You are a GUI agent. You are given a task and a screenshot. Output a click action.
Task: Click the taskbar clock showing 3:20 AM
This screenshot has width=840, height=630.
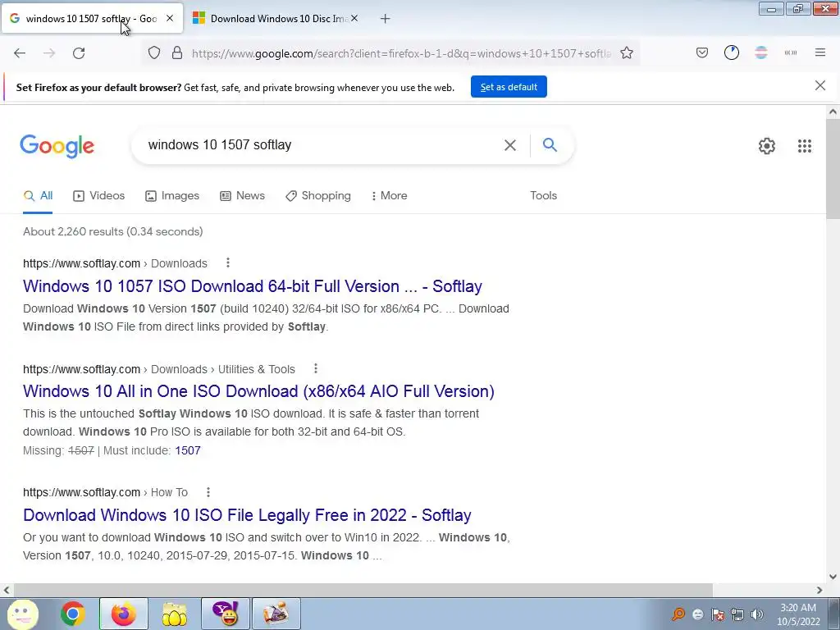pos(798,614)
